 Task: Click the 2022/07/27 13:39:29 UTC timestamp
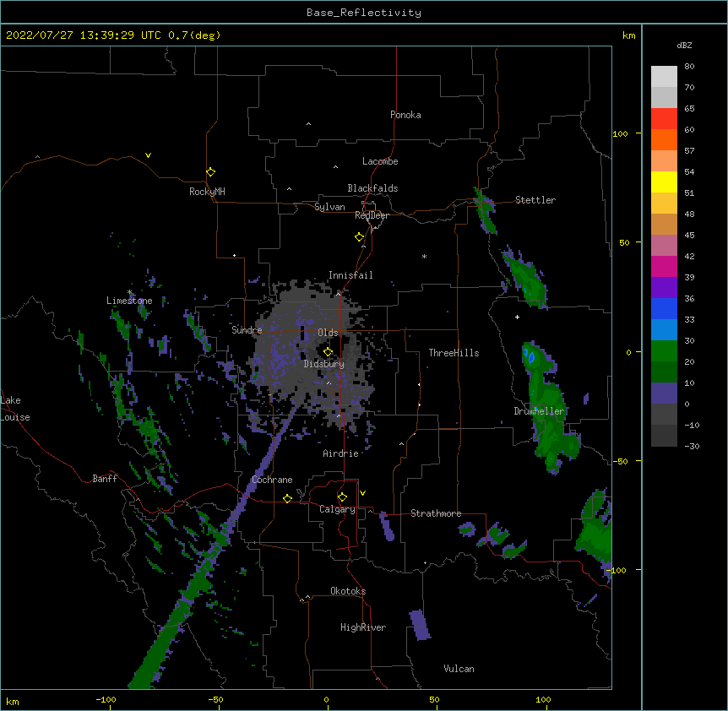(82, 35)
